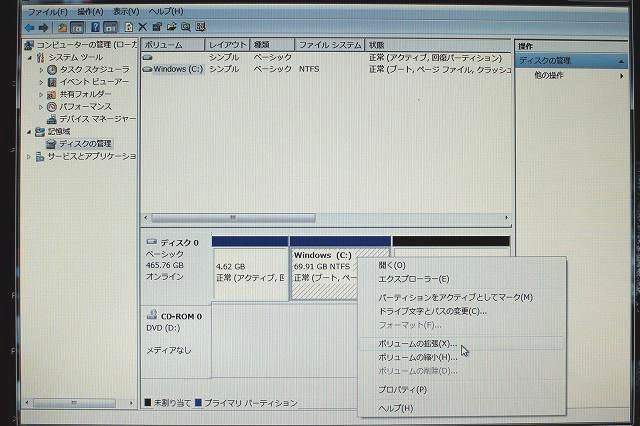Click the ファイル システム column header
This screenshot has width=640, height=426.
click(328, 45)
